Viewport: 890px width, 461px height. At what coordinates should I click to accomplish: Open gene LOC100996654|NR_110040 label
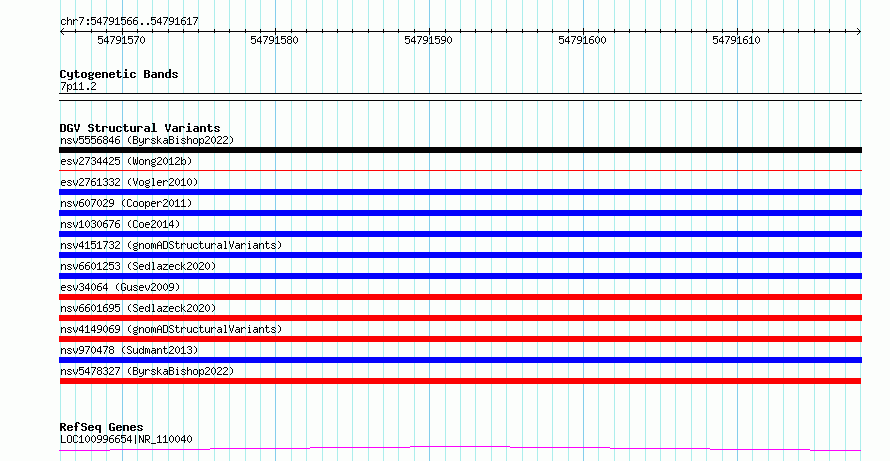pos(126,439)
